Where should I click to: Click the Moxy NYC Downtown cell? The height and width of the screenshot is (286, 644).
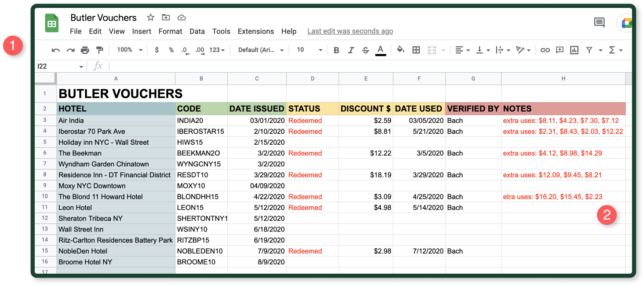(116, 186)
